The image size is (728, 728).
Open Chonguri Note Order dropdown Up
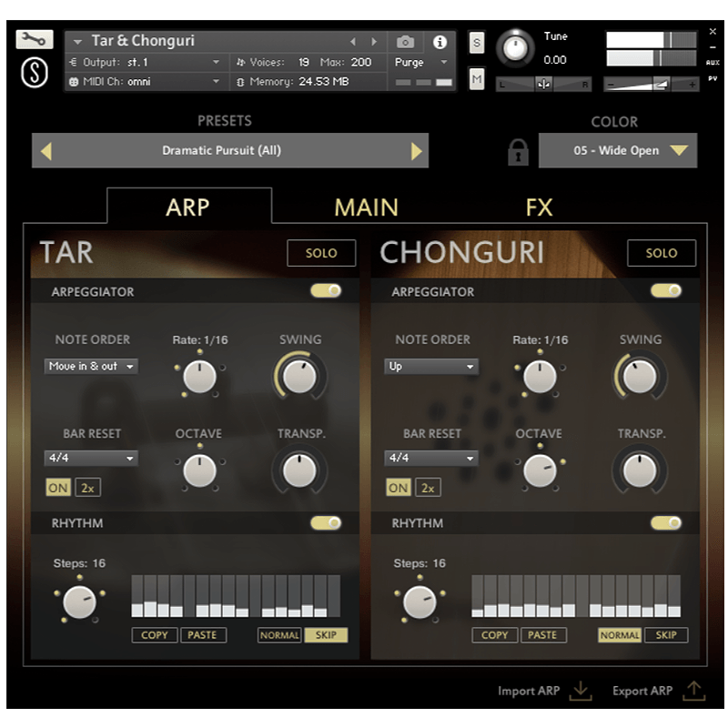coord(431,367)
